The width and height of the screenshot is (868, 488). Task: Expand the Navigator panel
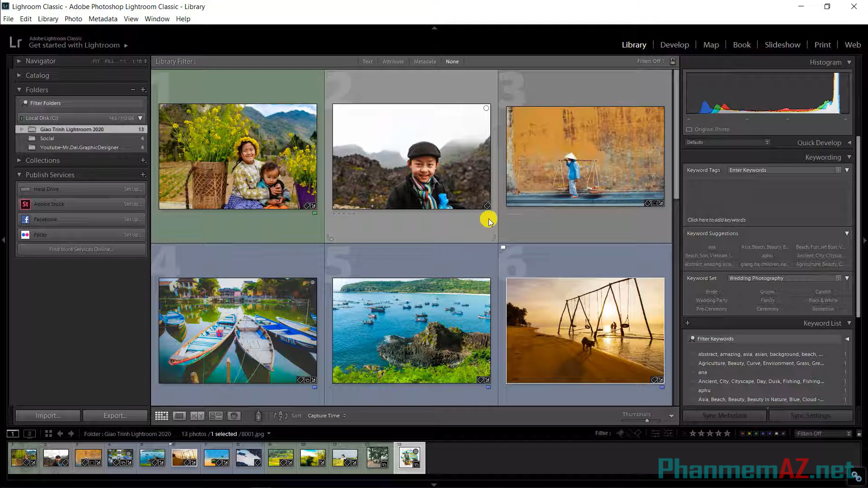(19, 61)
